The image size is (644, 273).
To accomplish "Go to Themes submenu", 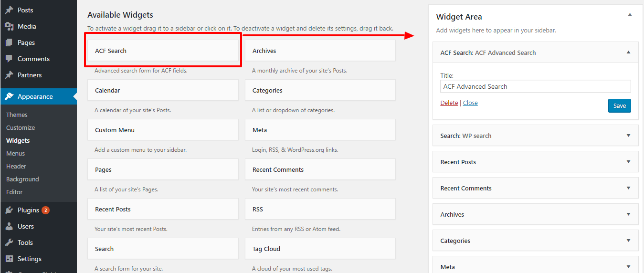I will pos(17,115).
